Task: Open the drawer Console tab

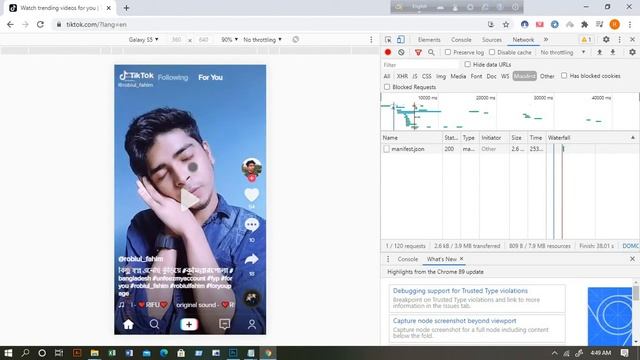Action: point(408,259)
